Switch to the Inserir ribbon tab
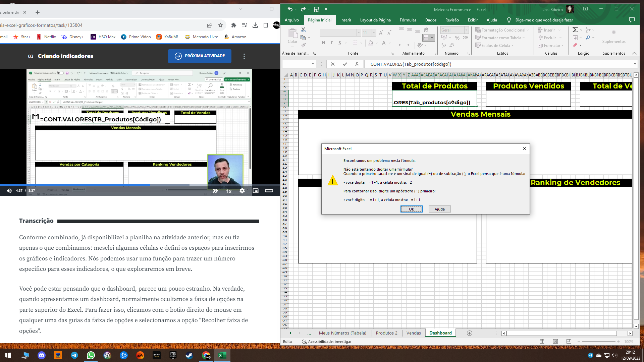 point(345,20)
